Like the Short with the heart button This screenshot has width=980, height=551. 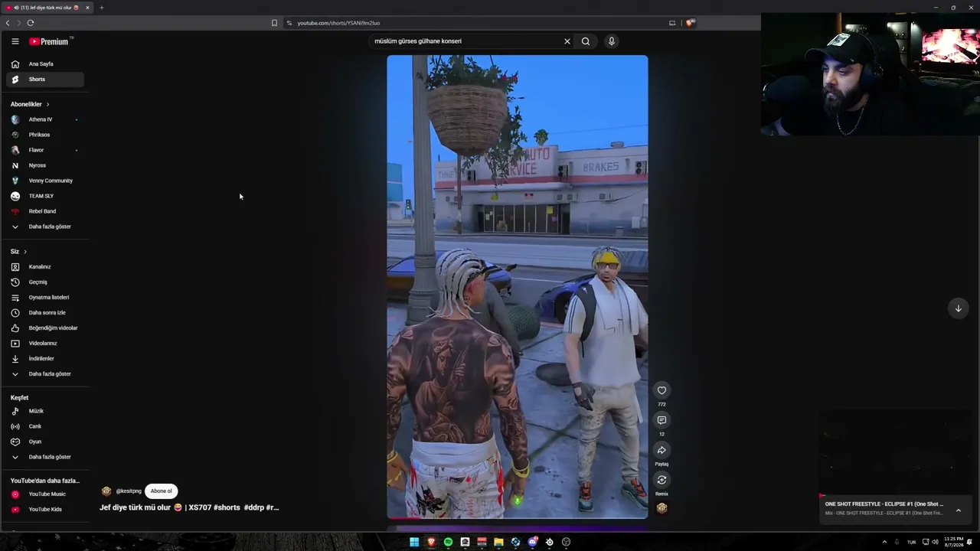[661, 390]
